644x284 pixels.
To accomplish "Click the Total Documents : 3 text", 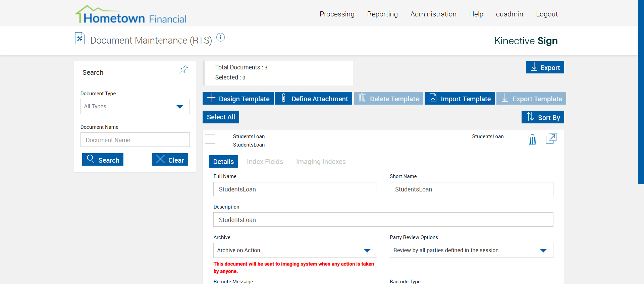I will [241, 67].
